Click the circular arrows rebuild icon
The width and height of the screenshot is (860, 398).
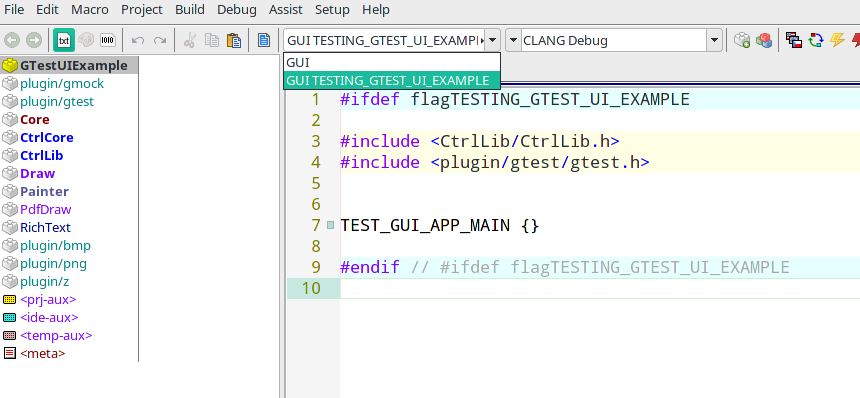816,40
